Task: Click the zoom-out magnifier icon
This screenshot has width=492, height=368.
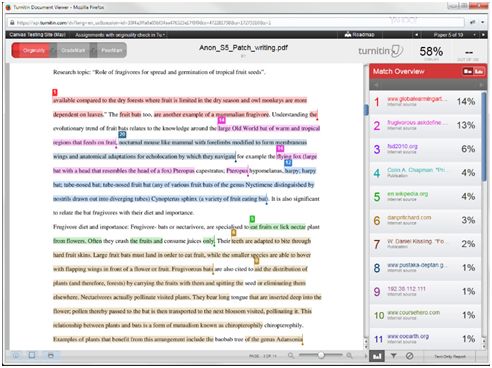Action: pyautogui.click(x=291, y=356)
